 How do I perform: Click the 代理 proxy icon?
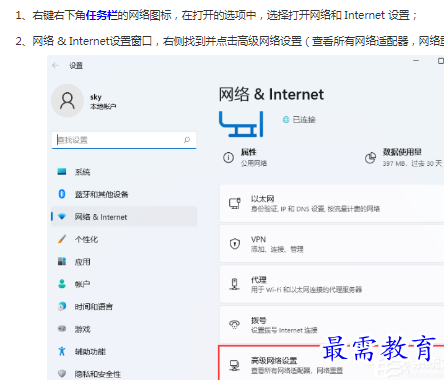click(x=235, y=284)
